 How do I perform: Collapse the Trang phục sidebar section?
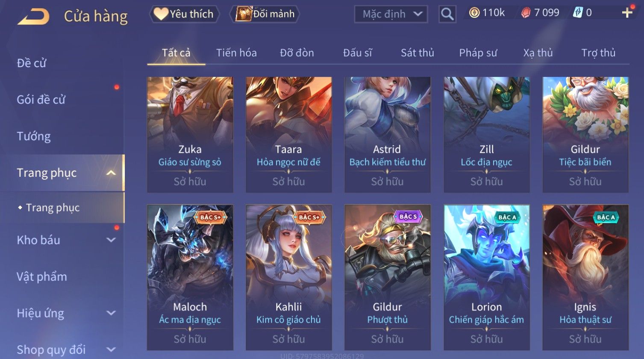111,173
